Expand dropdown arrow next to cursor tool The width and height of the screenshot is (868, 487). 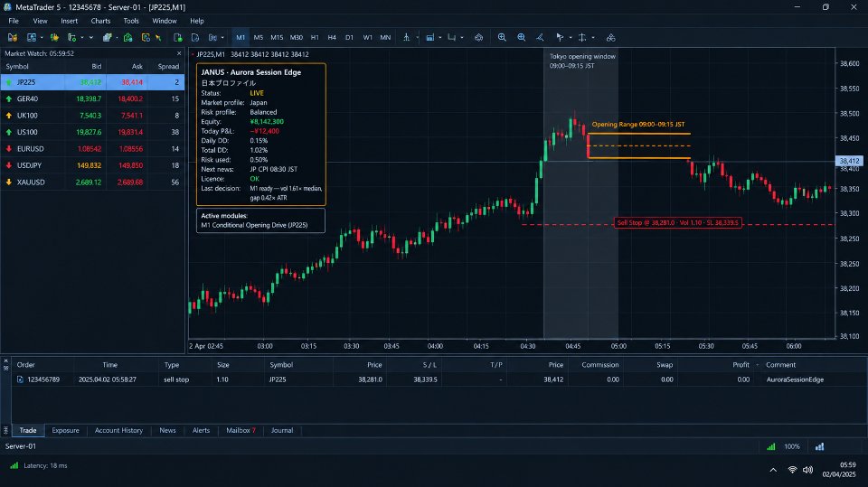(571, 38)
